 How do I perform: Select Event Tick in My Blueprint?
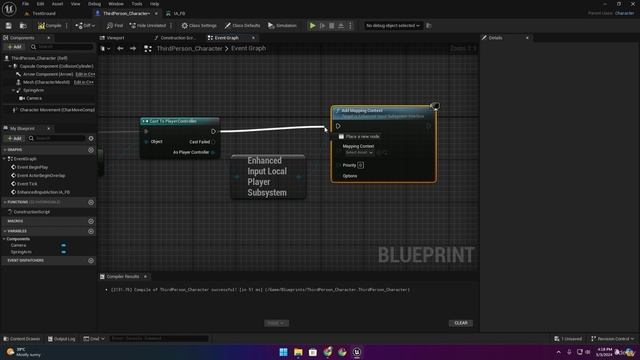[x=27, y=184]
